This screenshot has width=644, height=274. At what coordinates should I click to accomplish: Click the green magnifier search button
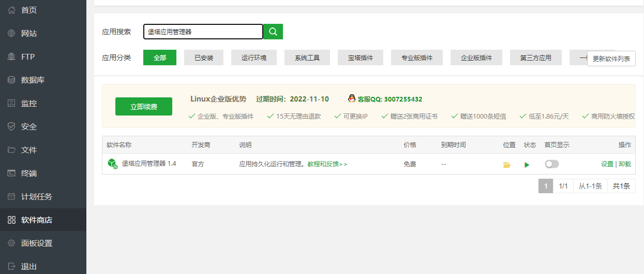pyautogui.click(x=273, y=32)
